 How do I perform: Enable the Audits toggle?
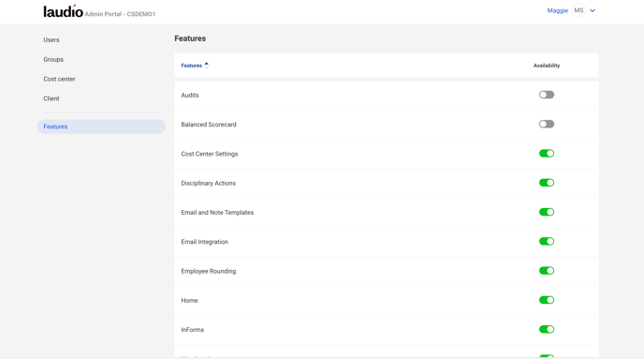tap(547, 95)
